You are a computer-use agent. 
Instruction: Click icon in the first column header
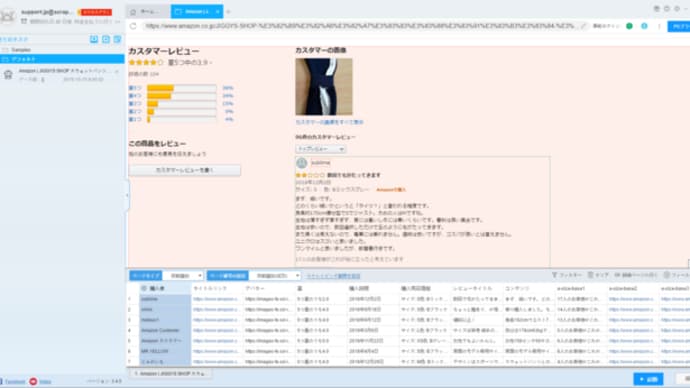tap(144, 289)
